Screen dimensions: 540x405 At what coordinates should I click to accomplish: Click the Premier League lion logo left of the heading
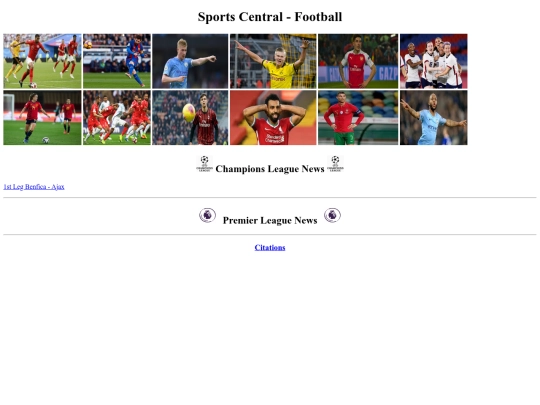coord(207,215)
